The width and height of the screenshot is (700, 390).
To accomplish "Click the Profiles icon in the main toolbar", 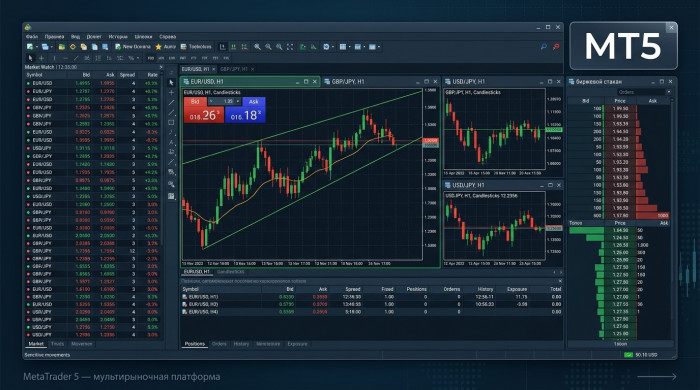I will point(45,46).
